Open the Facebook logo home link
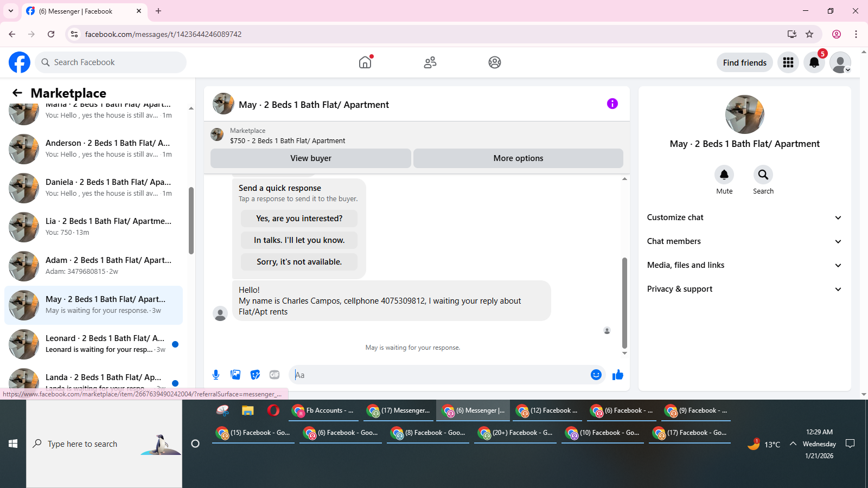Image resolution: width=868 pixels, height=488 pixels. click(x=20, y=62)
